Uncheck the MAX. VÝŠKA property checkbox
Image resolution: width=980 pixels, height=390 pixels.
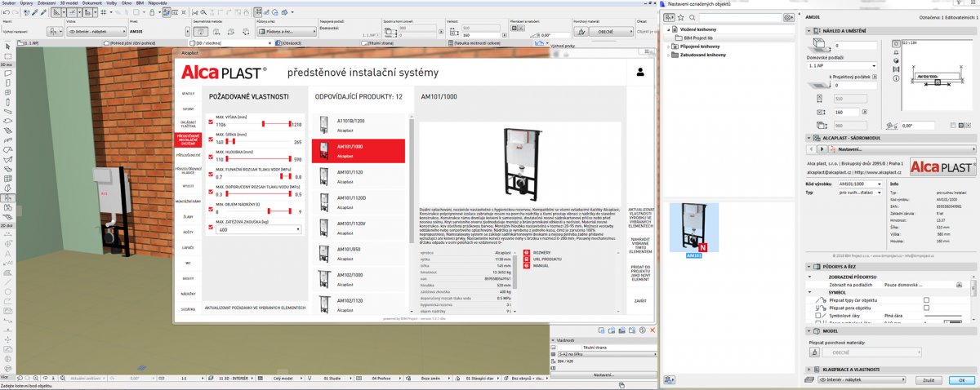pos(211,122)
